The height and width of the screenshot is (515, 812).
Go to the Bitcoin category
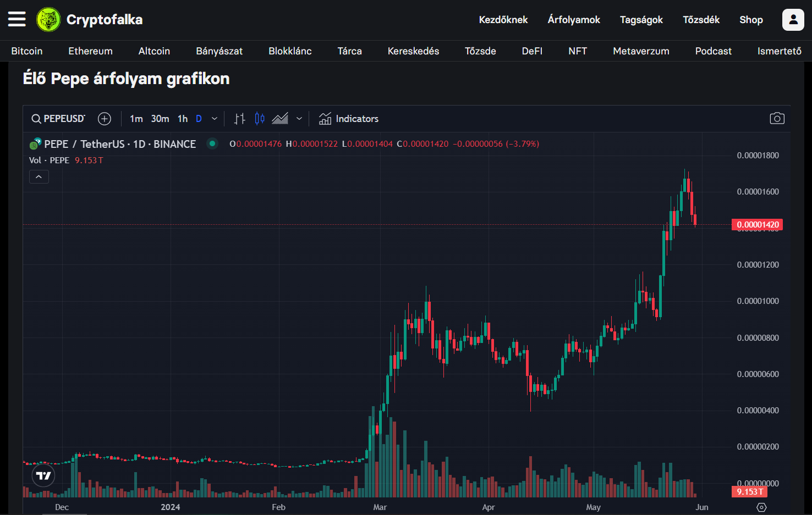click(x=27, y=51)
